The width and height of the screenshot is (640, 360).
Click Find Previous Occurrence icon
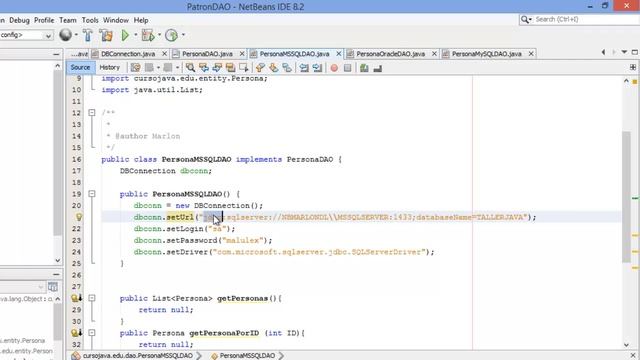click(x=204, y=68)
